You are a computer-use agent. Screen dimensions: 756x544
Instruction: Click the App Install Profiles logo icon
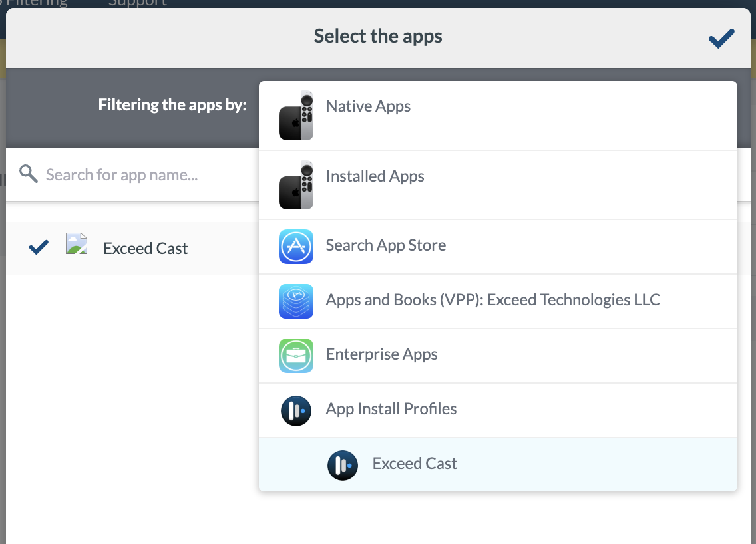pos(296,410)
